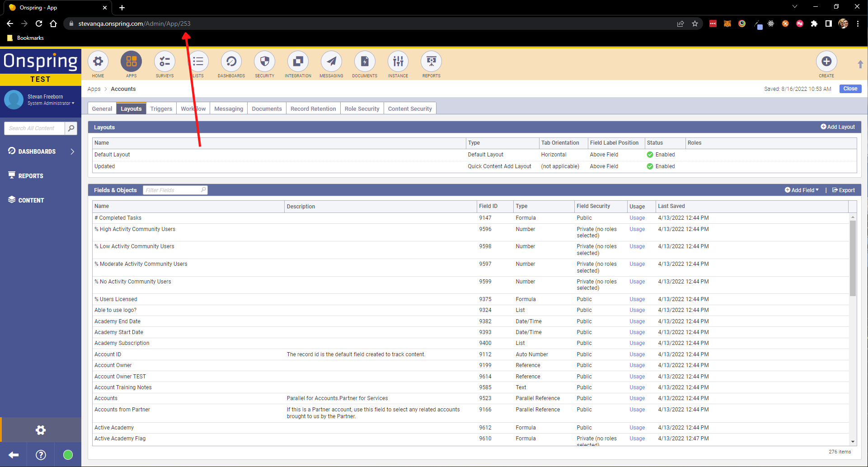This screenshot has height=467, width=868.
Task: Open the Messaging paper plane icon
Action: coord(331,61)
